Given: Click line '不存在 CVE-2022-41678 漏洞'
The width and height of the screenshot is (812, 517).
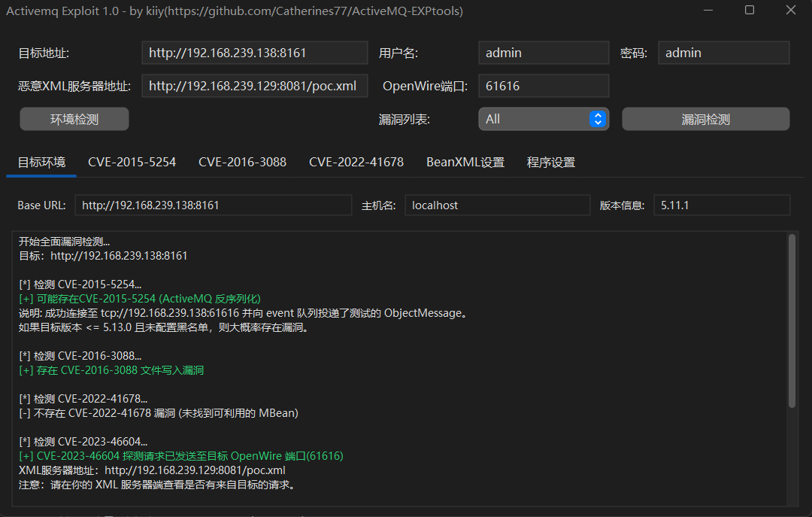Looking at the screenshot, I should tap(159, 413).
